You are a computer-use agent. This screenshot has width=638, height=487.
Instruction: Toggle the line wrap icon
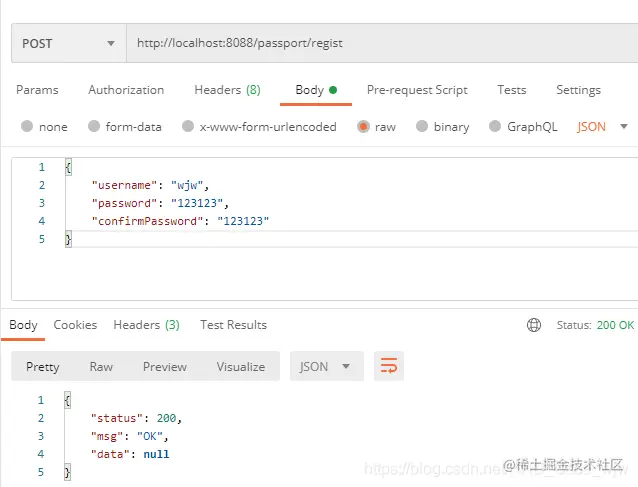(389, 366)
